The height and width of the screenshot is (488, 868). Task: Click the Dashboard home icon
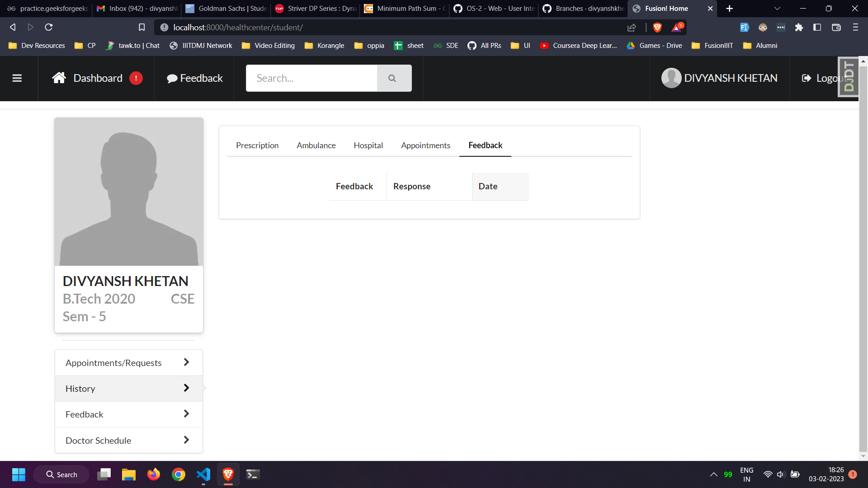pos(59,78)
